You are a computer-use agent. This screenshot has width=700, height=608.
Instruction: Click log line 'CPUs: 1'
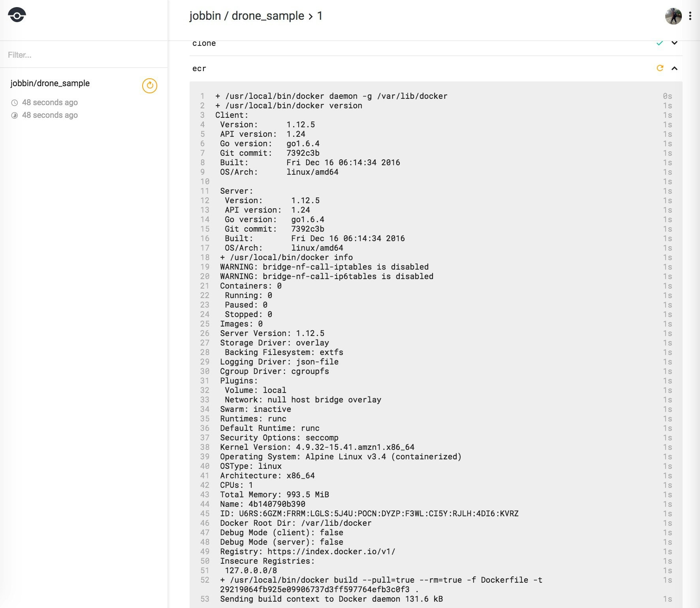tap(237, 485)
